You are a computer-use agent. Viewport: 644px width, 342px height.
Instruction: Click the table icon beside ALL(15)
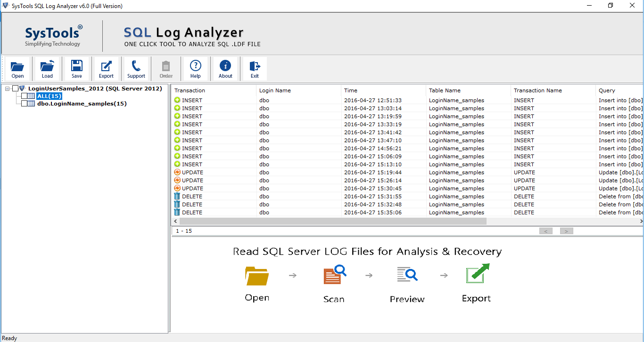pyautogui.click(x=32, y=96)
